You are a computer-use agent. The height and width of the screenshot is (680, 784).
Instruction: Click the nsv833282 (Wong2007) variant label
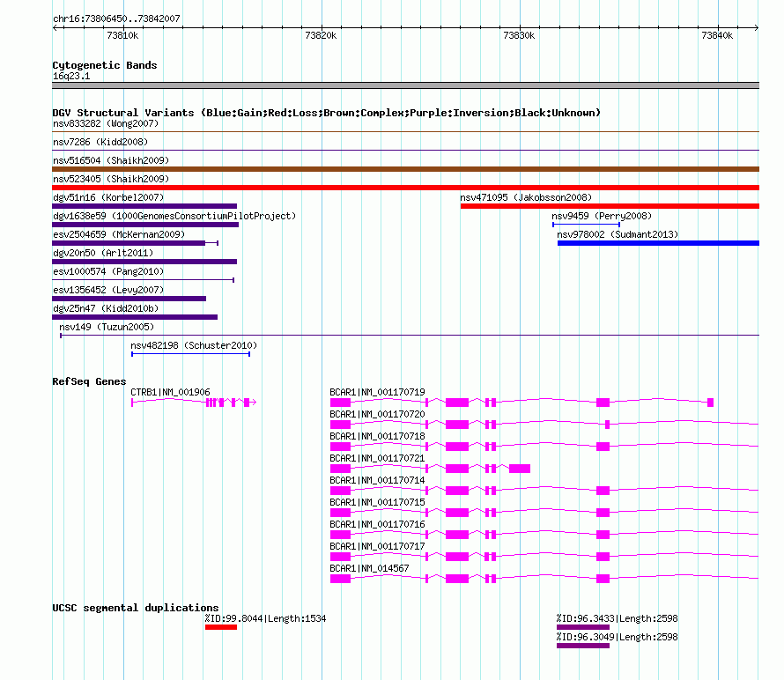[x=106, y=123]
